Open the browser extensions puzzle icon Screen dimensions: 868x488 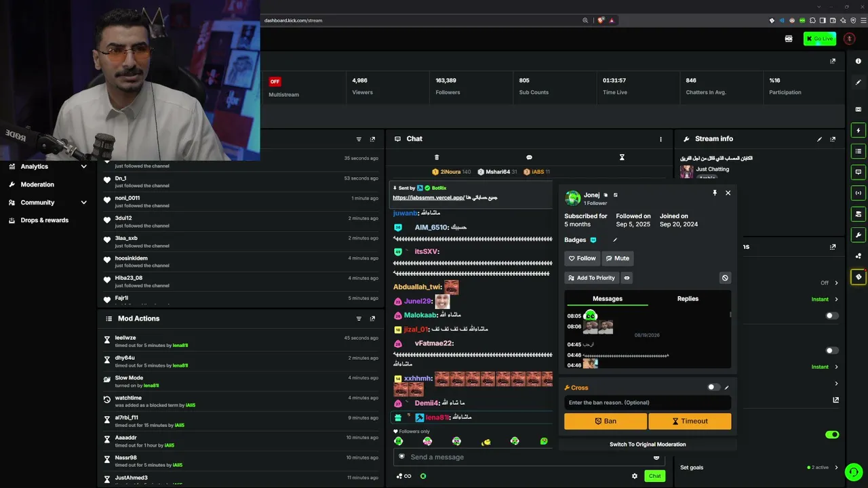(x=813, y=20)
